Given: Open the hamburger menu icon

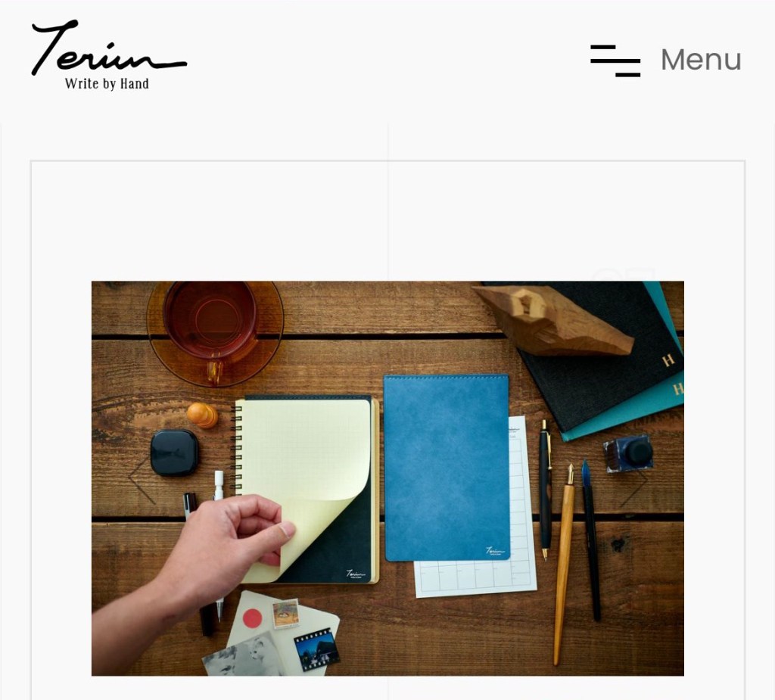Looking at the screenshot, I should (615, 61).
